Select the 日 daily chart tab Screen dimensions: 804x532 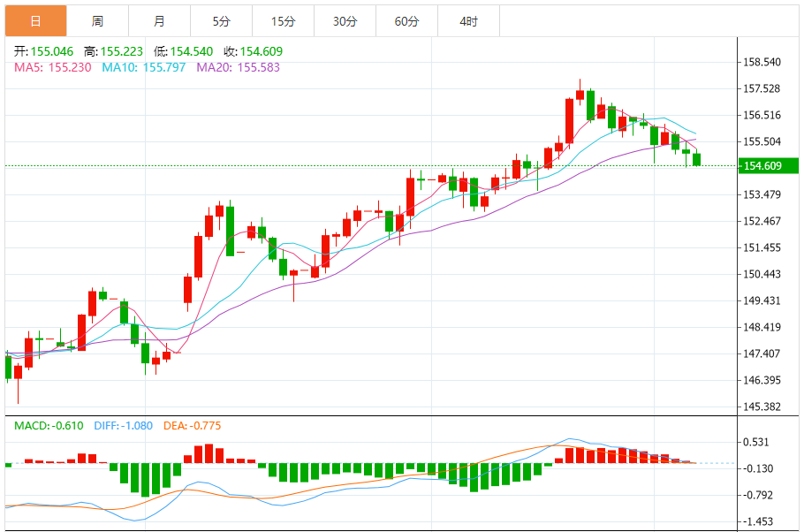click(x=35, y=21)
